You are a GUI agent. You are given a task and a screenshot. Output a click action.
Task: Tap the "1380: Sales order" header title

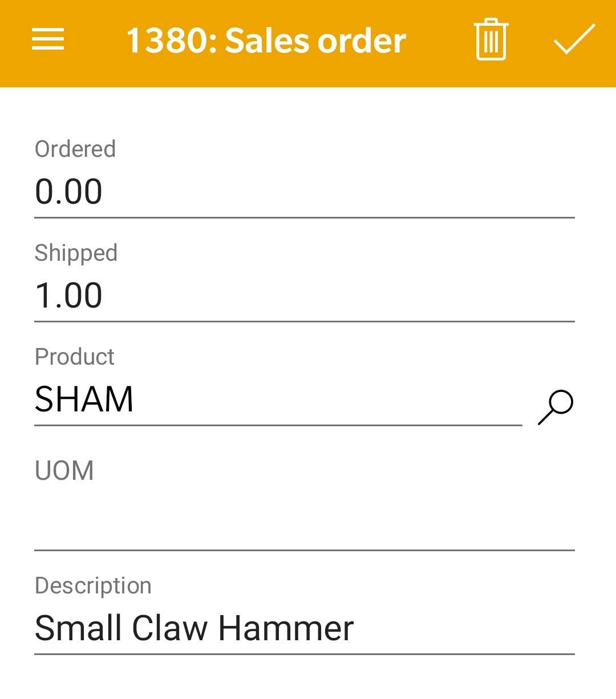click(x=266, y=41)
